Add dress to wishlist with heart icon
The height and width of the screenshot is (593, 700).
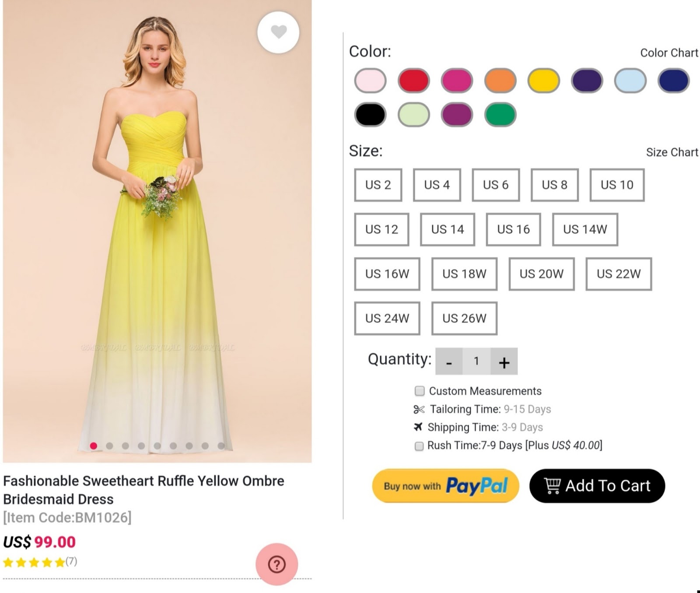[x=278, y=32]
